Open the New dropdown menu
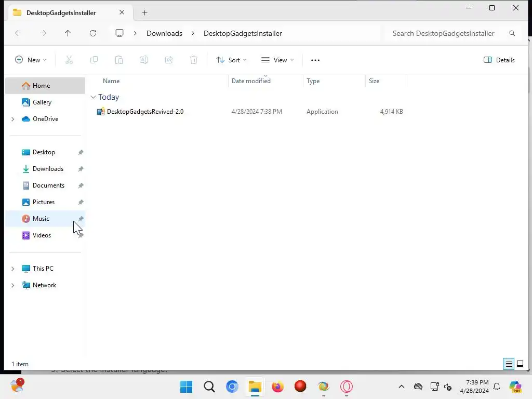 click(31, 60)
